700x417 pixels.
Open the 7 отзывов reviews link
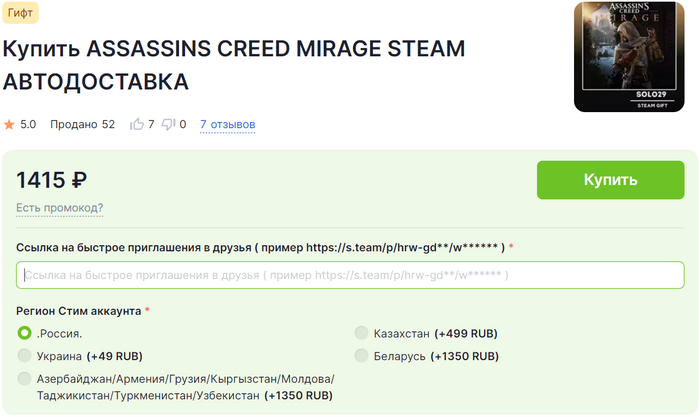point(227,125)
